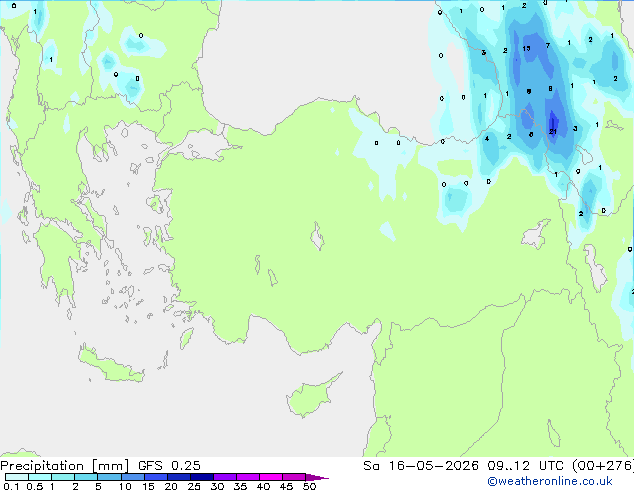Click the 35–40 mm legend color swatch
This screenshot has height=490, width=634.
click(x=247, y=477)
